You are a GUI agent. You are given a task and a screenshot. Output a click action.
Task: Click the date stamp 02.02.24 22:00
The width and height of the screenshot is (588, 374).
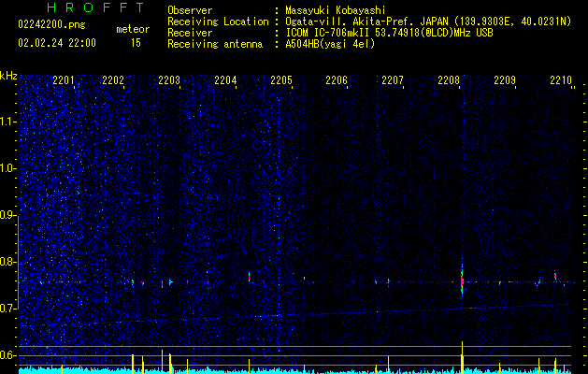[x=57, y=43]
